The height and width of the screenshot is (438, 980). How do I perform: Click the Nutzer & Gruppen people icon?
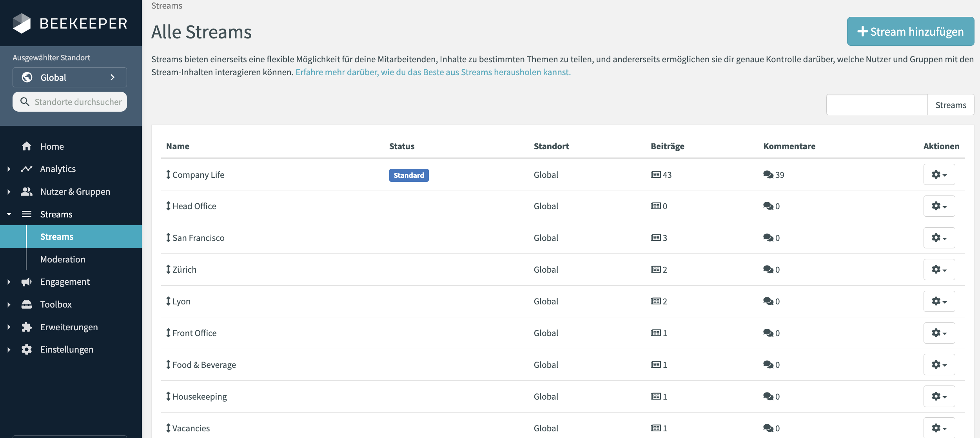[26, 191]
